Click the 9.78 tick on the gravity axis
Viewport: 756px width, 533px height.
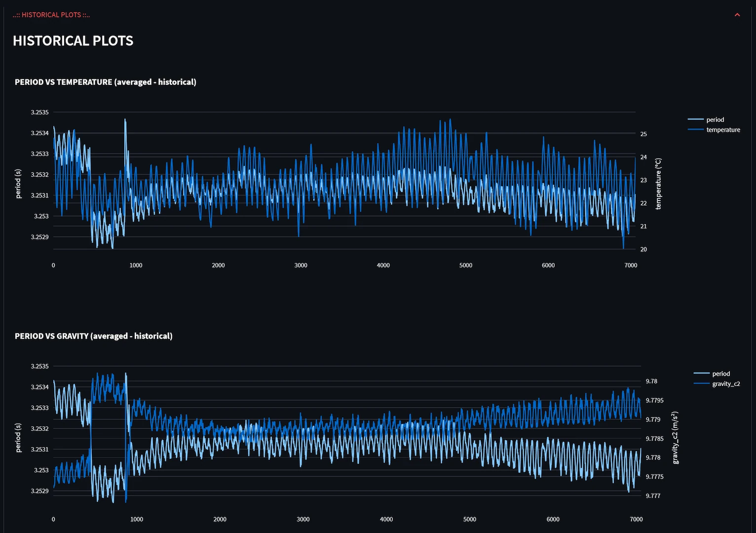[651, 381]
